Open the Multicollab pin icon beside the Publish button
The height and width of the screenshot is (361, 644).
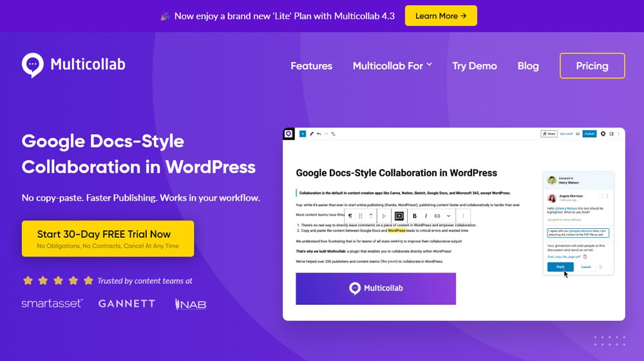click(603, 133)
